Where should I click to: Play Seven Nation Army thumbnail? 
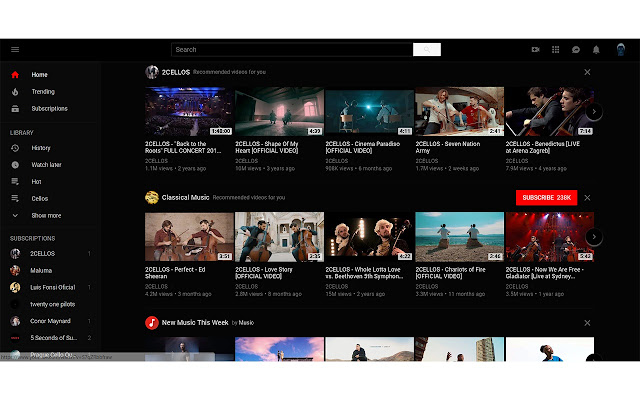pyautogui.click(x=460, y=111)
